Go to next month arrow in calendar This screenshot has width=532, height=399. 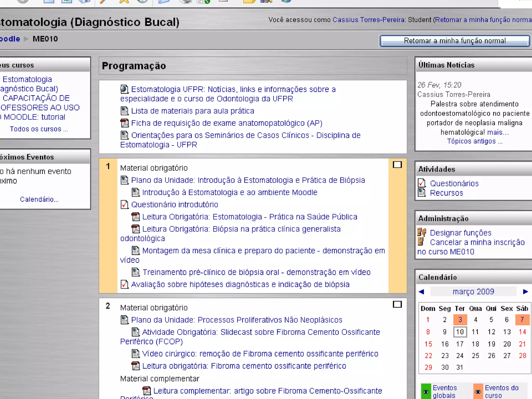click(x=525, y=292)
